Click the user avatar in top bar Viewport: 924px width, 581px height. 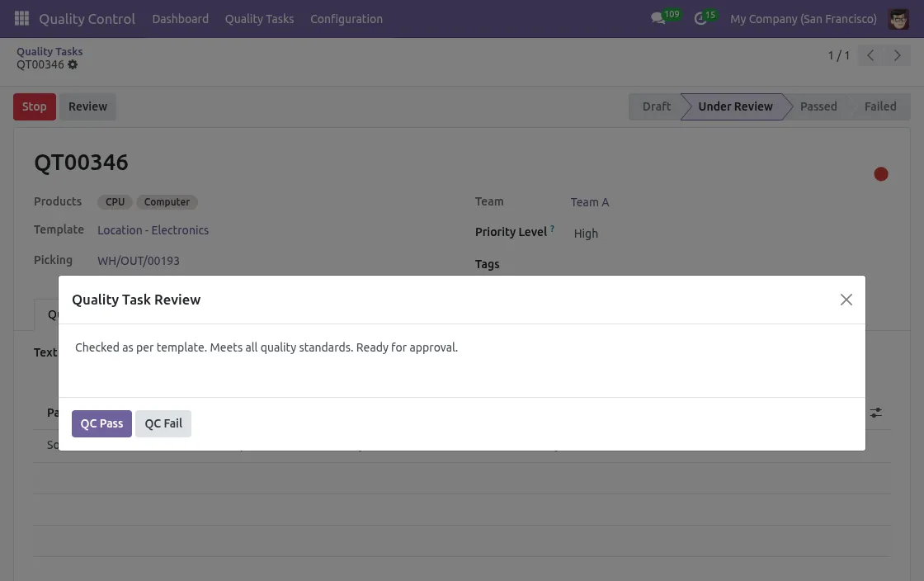pyautogui.click(x=898, y=19)
